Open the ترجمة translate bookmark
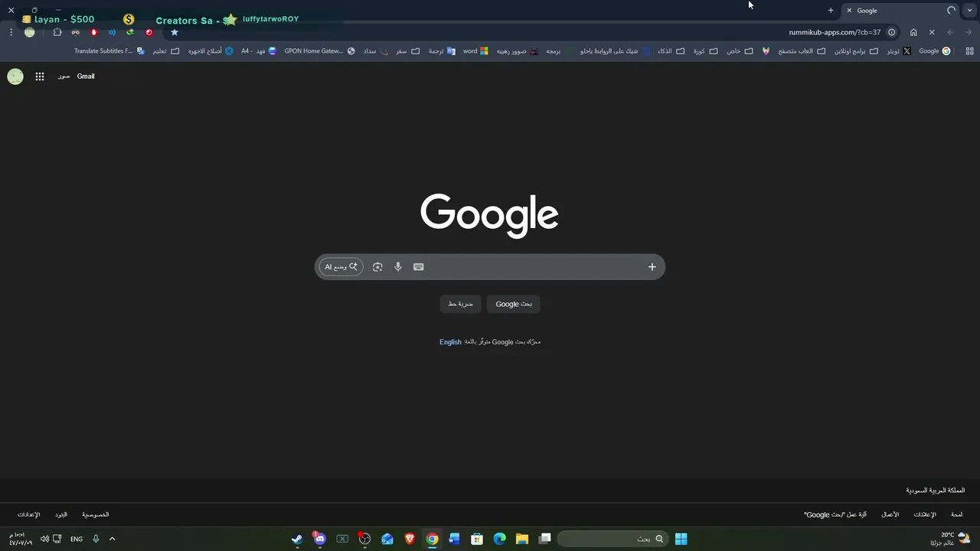The image size is (980, 551). coord(442,51)
